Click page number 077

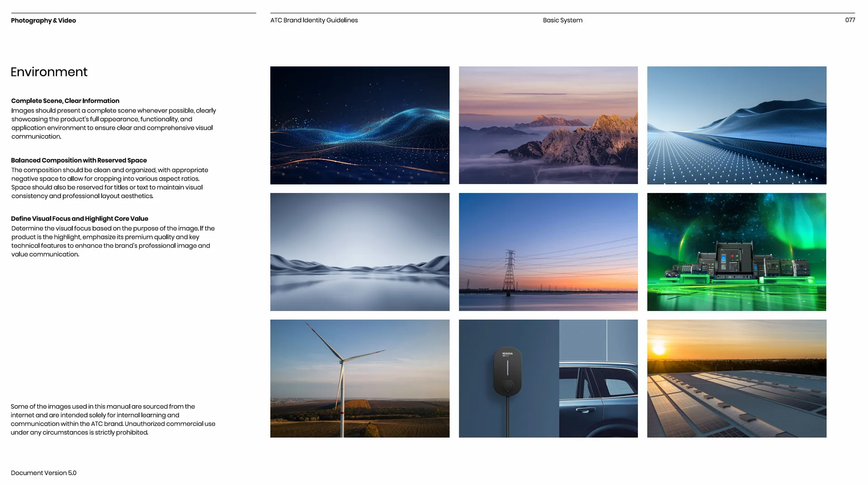(850, 20)
